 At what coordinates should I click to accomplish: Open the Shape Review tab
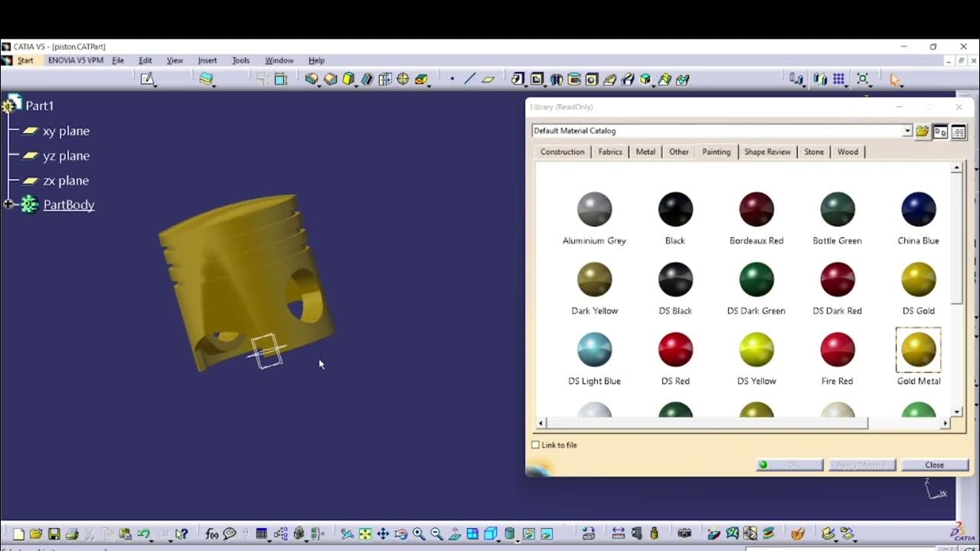(767, 152)
